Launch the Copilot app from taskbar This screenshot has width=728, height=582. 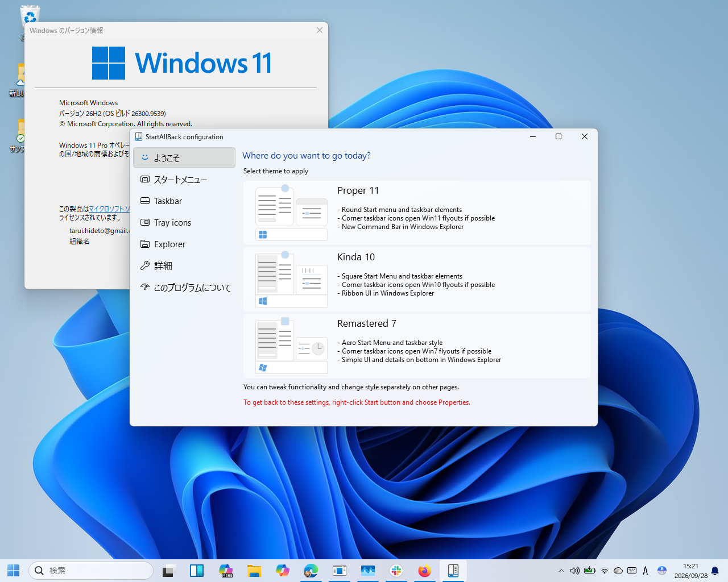(283, 571)
